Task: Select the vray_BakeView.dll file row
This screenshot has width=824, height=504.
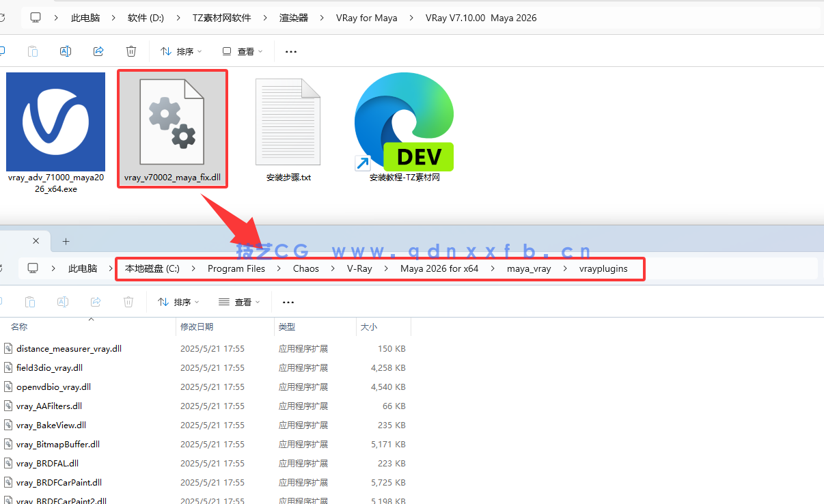Action: [x=51, y=425]
